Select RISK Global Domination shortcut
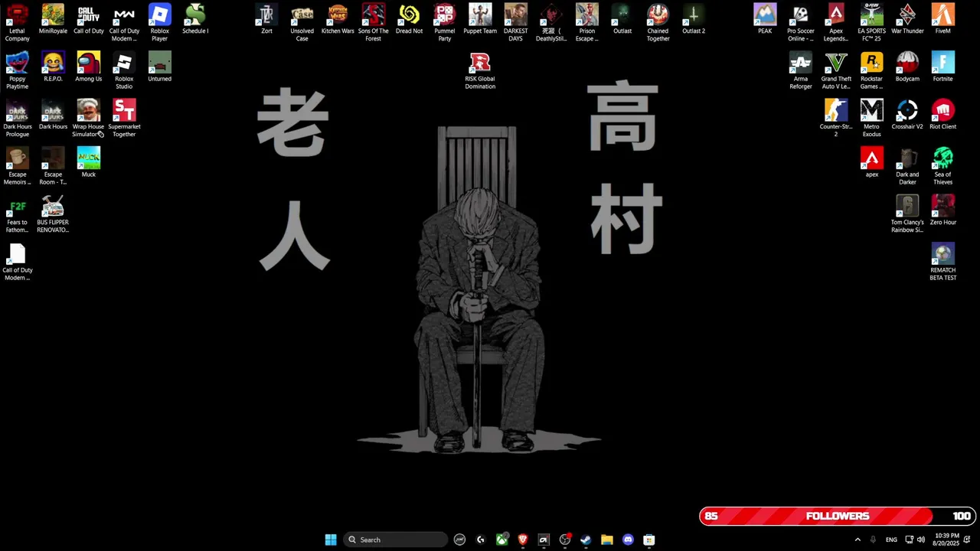This screenshot has width=980, height=551. click(480, 70)
